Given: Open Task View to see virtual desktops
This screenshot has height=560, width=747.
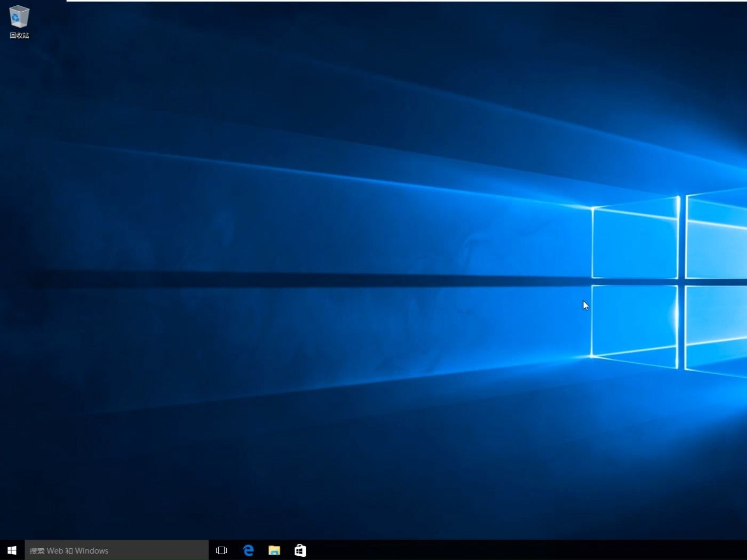Looking at the screenshot, I should [x=221, y=550].
